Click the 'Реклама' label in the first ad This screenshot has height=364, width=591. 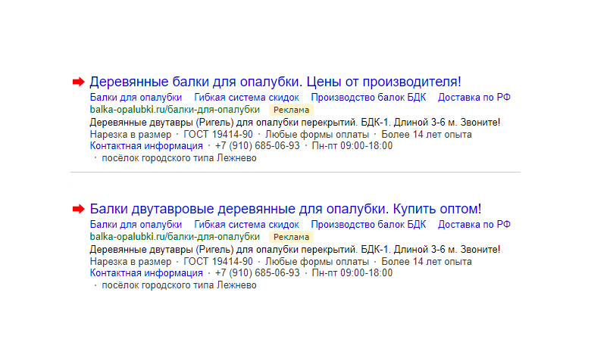pos(292,110)
